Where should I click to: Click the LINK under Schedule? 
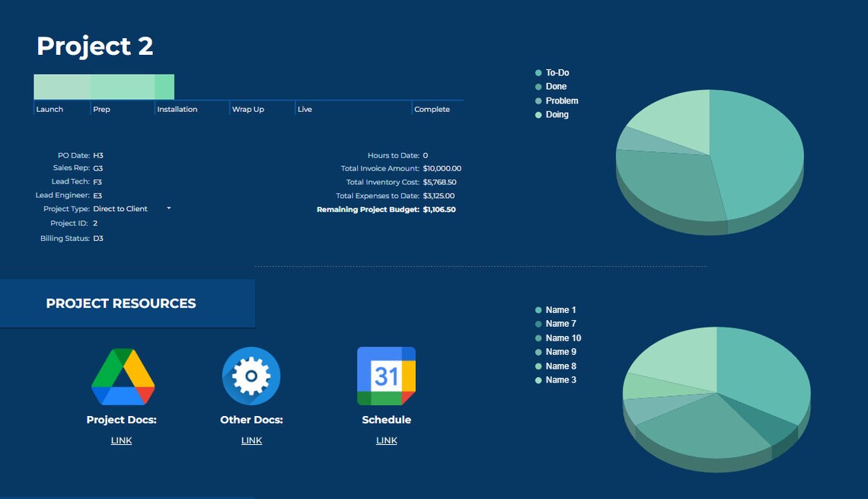pos(386,440)
